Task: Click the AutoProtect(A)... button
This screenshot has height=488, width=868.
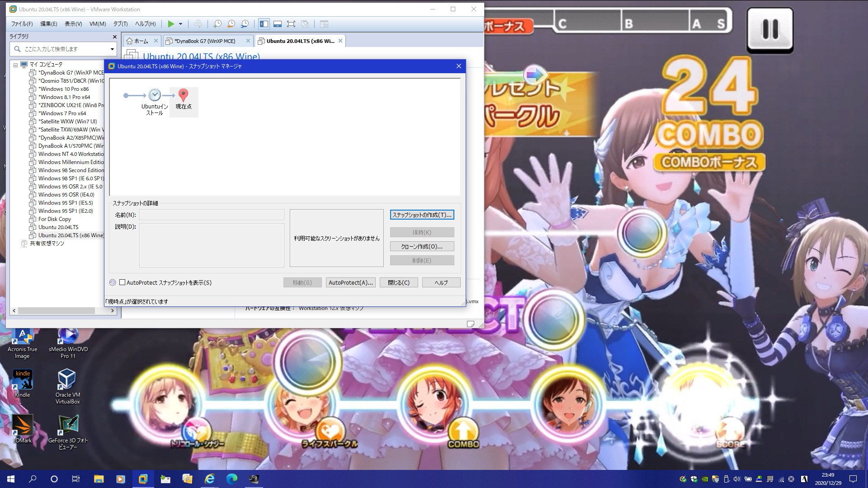Action: tap(350, 282)
